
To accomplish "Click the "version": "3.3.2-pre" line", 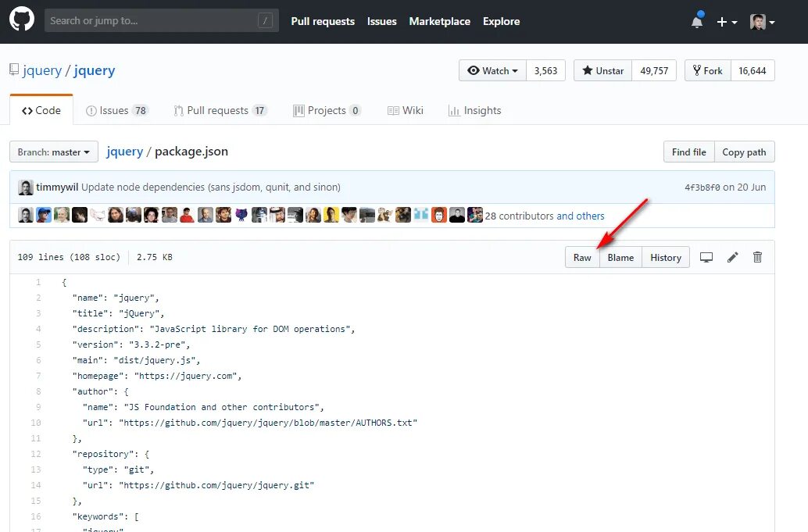I will tap(131, 345).
